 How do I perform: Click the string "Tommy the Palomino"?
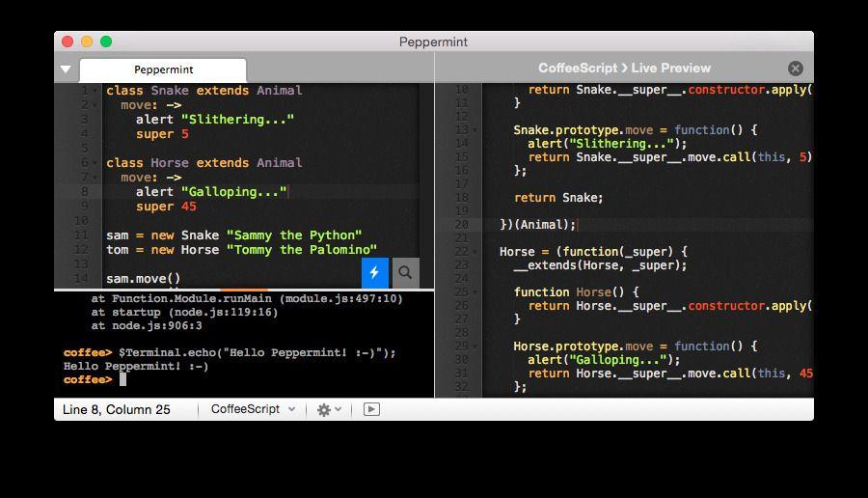coord(302,250)
